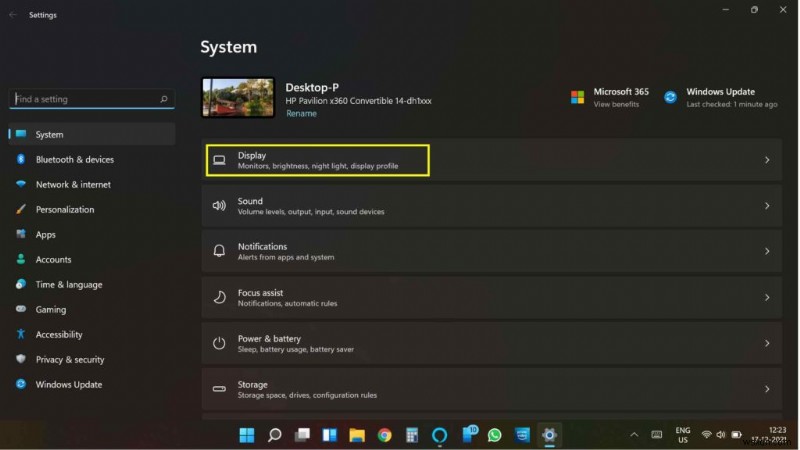Open the Notifications settings row
800x450 pixels.
491,251
